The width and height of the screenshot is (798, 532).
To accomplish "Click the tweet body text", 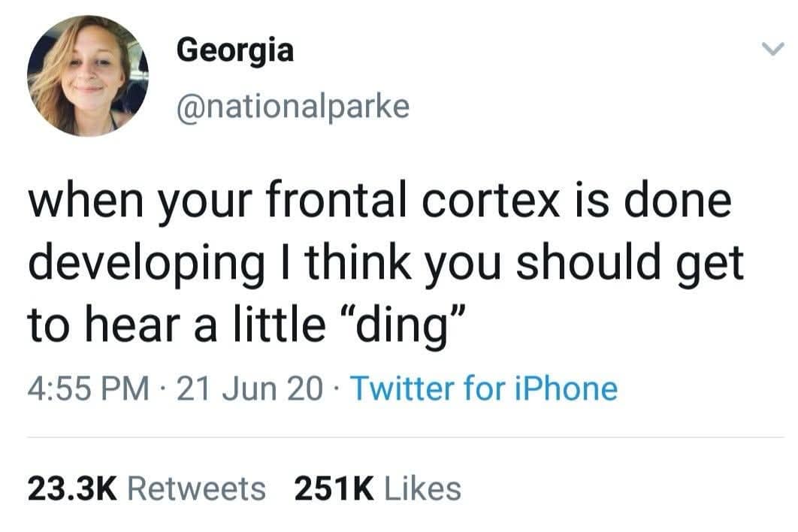I will point(376,259).
